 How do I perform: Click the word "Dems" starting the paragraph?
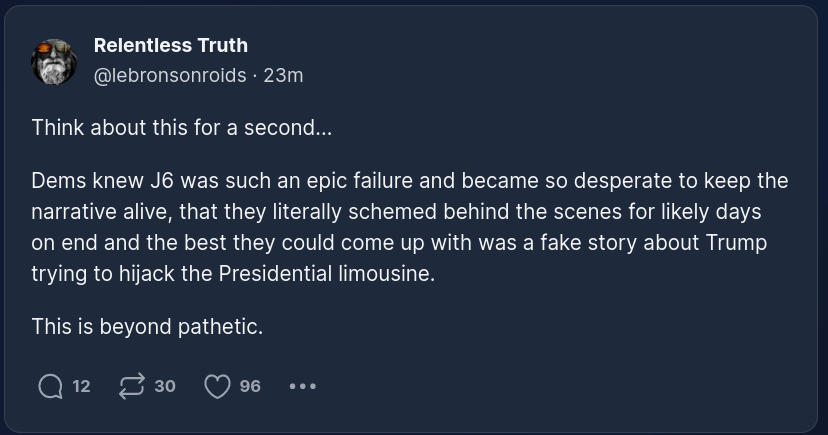click(56, 181)
